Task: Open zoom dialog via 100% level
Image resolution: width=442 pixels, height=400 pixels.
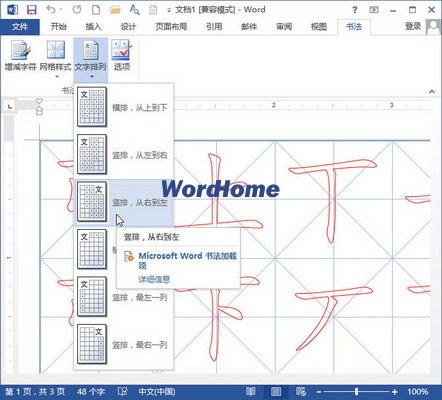Action: coord(418,392)
